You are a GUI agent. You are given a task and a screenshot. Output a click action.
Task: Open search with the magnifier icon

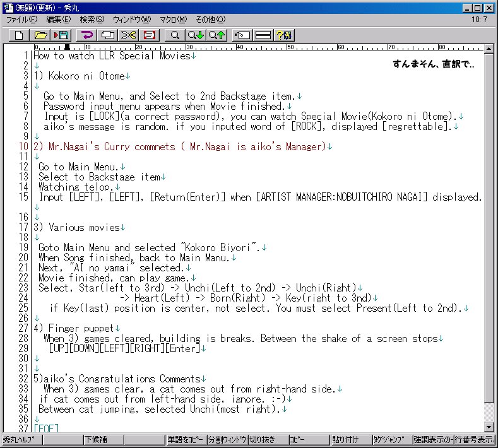click(x=175, y=35)
